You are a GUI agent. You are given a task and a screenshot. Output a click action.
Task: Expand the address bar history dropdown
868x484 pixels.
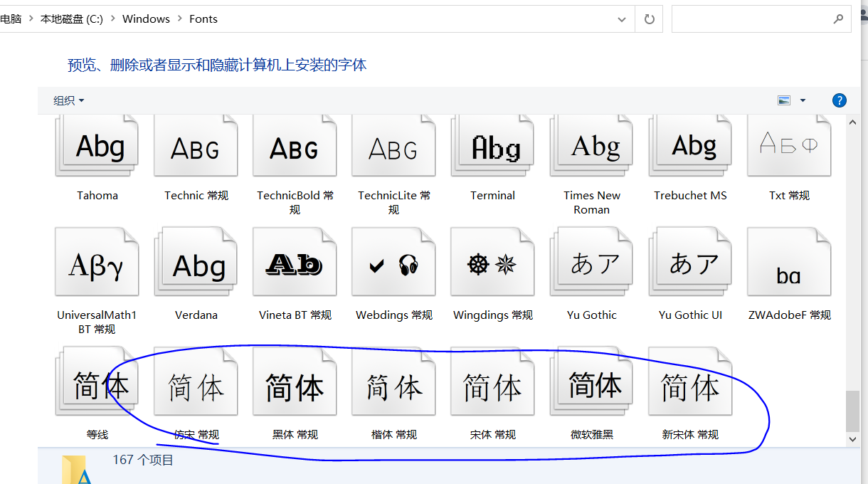[x=622, y=19]
